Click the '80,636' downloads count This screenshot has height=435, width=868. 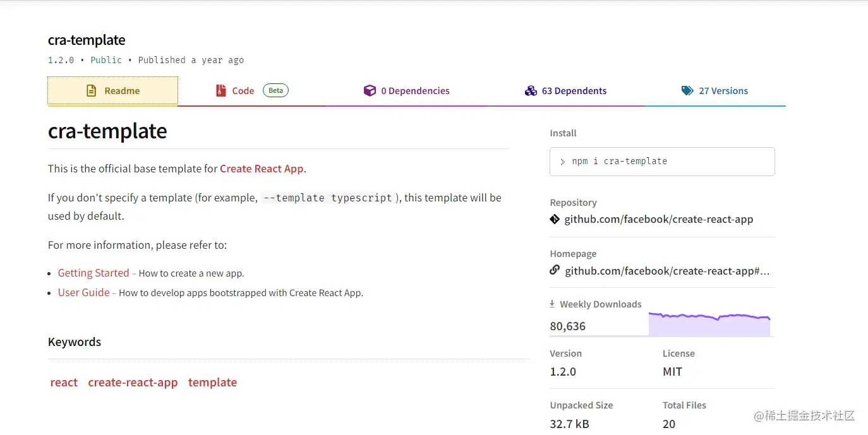[568, 326]
